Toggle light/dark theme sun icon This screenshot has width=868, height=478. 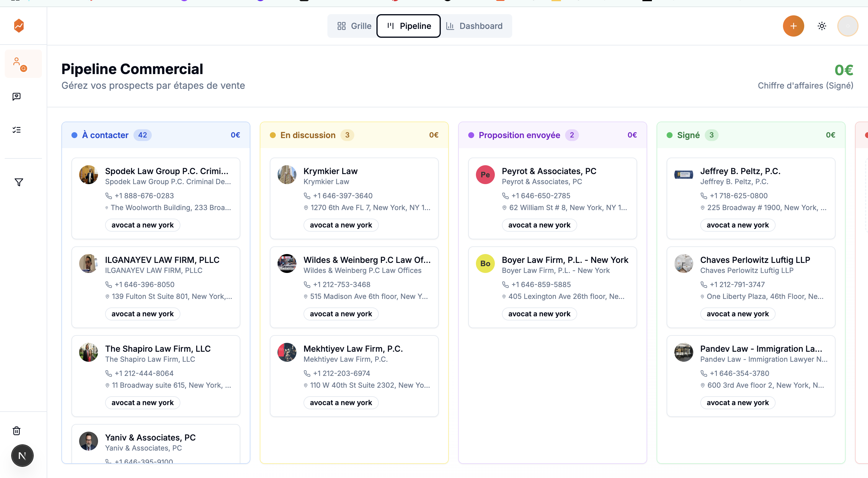[822, 26]
